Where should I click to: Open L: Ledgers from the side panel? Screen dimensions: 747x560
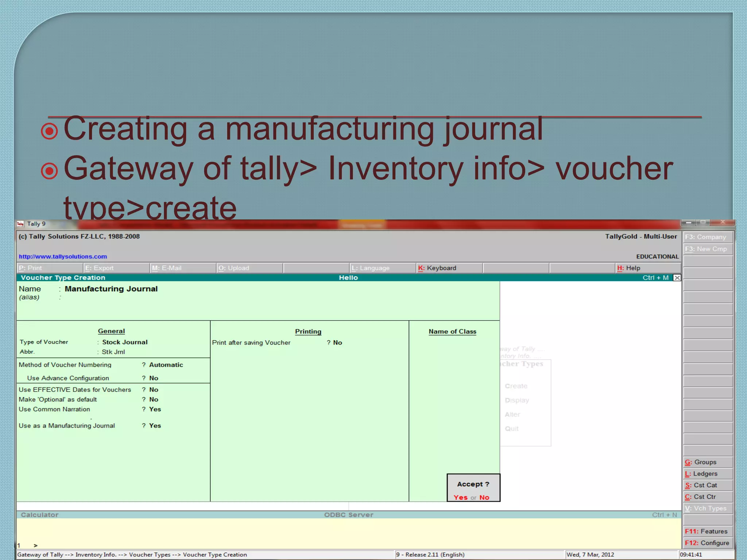click(708, 474)
